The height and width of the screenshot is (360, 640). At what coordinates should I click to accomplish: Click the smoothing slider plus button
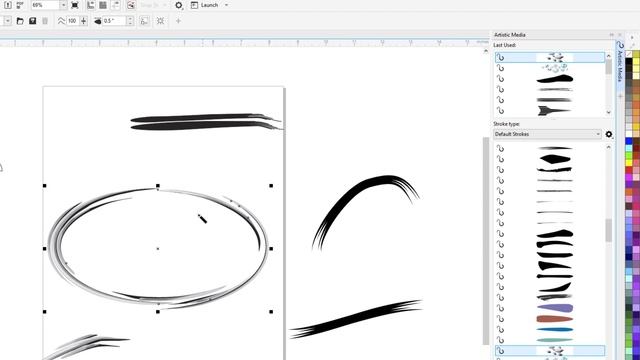point(83,21)
